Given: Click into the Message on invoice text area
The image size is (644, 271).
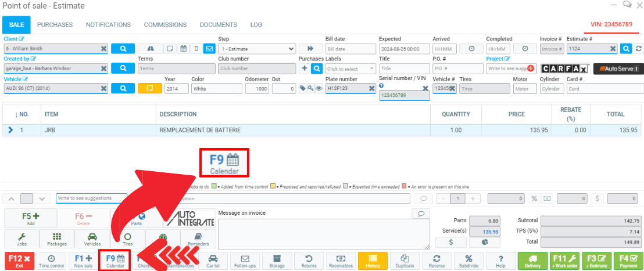Looking at the screenshot, I should [323, 234].
